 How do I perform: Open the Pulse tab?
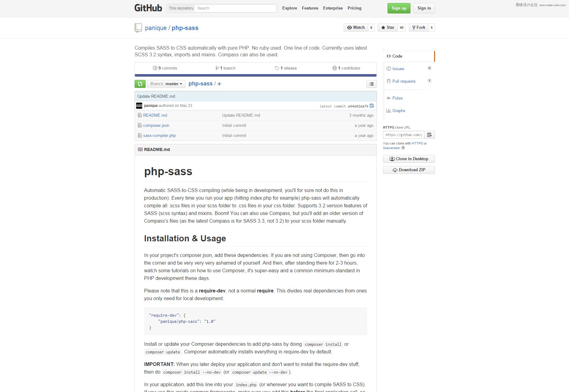(x=409, y=98)
